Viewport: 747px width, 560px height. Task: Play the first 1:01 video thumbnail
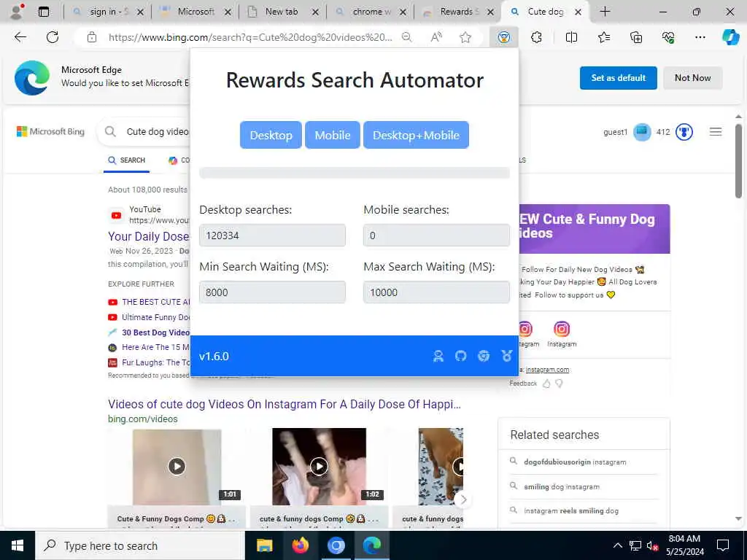pyautogui.click(x=177, y=466)
